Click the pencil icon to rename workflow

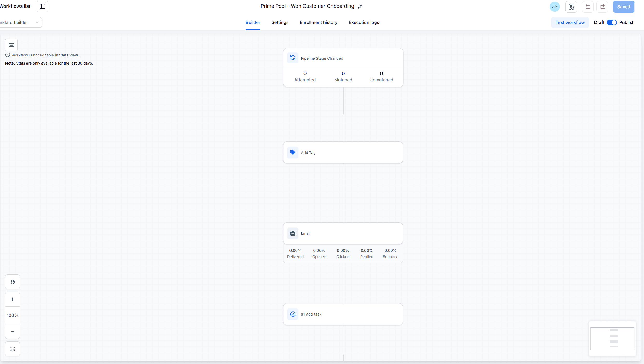(x=360, y=6)
